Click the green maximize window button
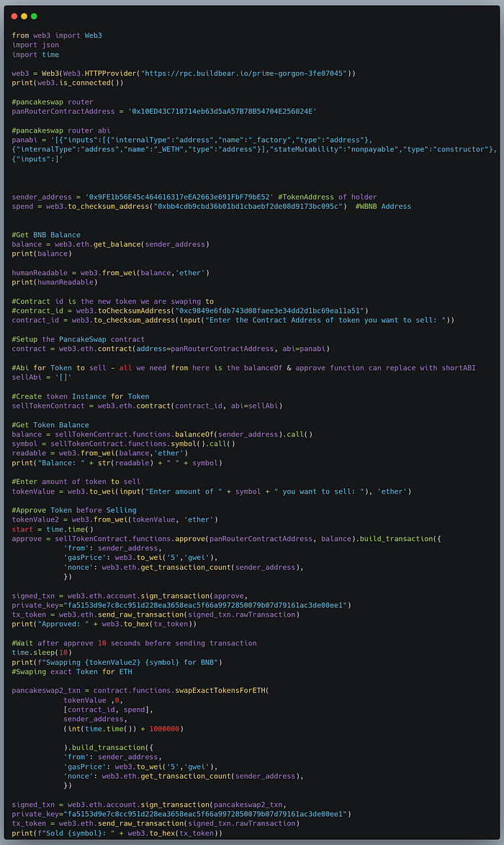 (34, 16)
